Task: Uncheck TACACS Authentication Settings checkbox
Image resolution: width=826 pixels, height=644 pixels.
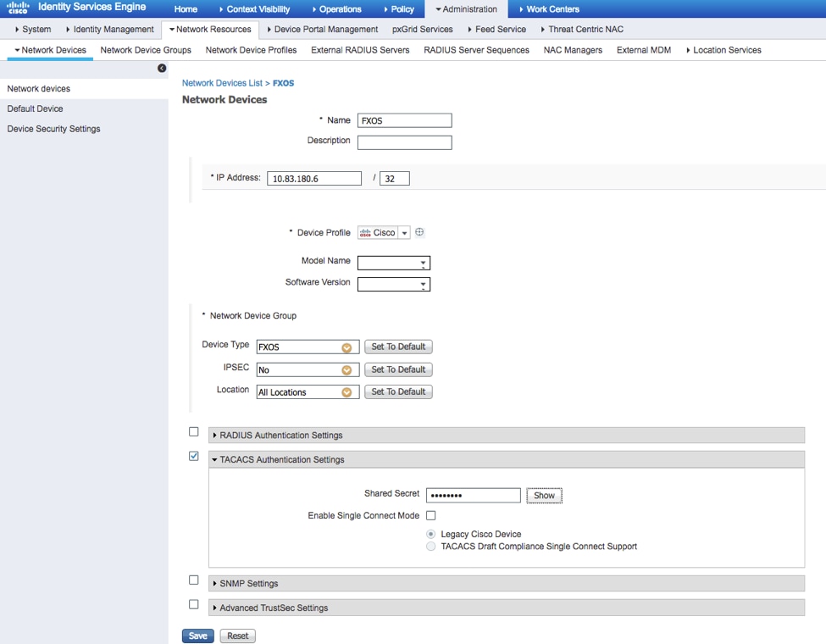Action: pos(194,456)
